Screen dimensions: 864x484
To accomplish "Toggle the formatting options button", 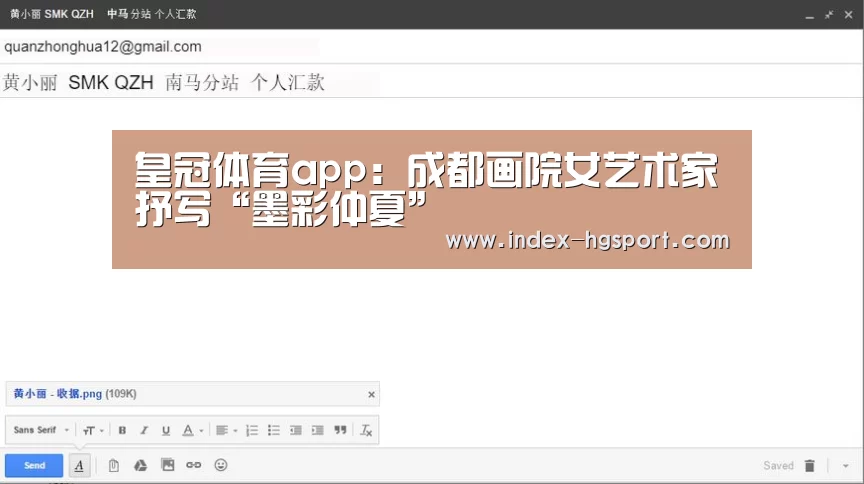I will click(79, 465).
